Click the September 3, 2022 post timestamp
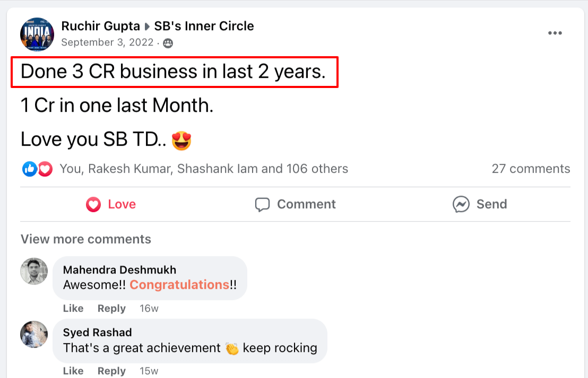 pos(107,42)
